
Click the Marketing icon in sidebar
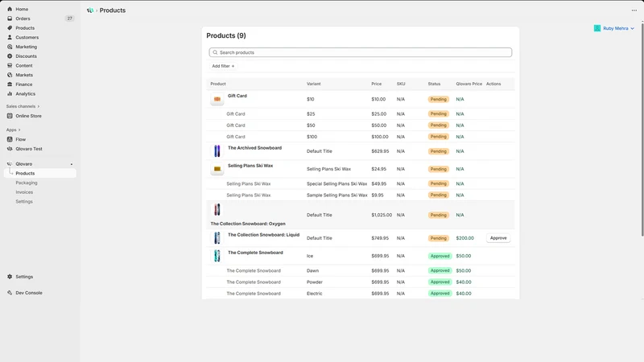coord(10,47)
